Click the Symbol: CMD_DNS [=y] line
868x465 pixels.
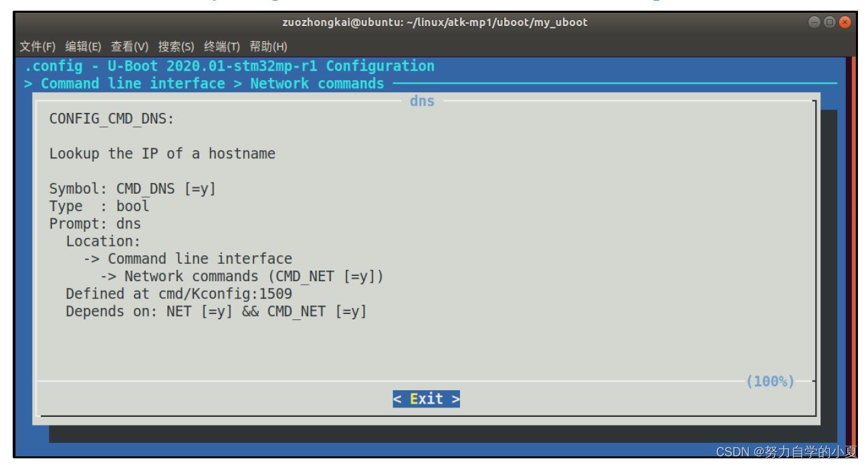(x=132, y=189)
